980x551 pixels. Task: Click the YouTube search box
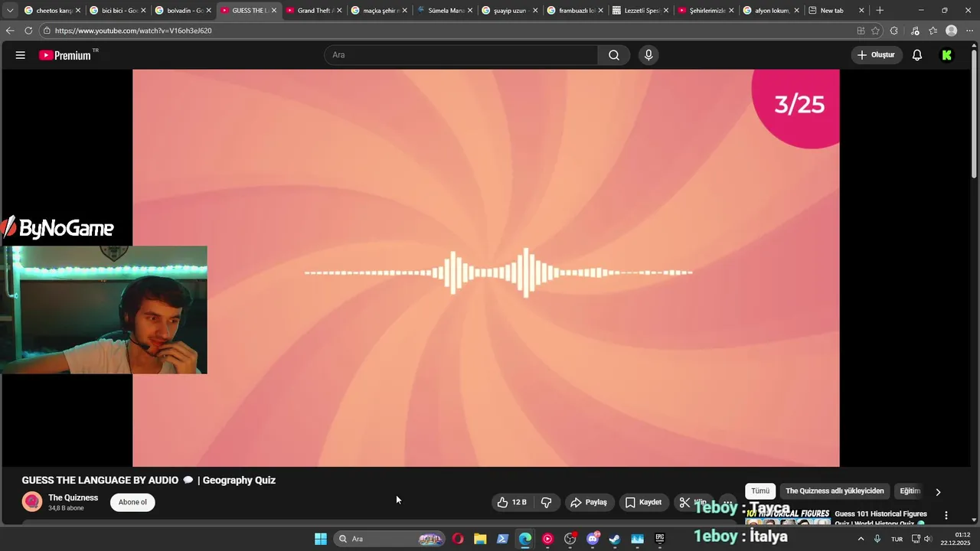[x=461, y=55]
